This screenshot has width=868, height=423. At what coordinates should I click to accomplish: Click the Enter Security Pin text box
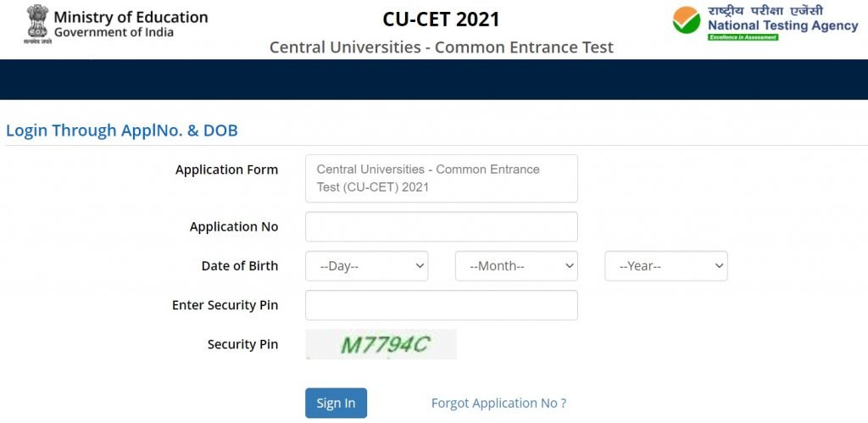pos(441,305)
